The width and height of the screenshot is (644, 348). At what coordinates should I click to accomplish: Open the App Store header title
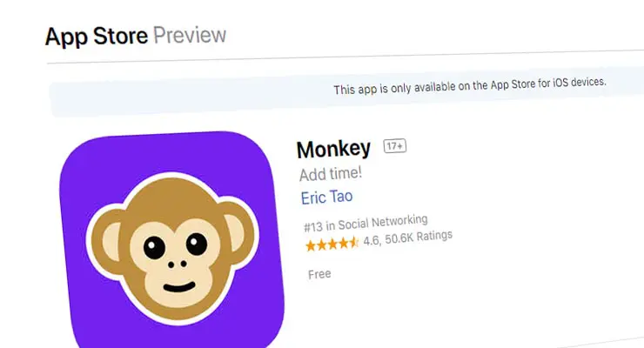coord(97,37)
